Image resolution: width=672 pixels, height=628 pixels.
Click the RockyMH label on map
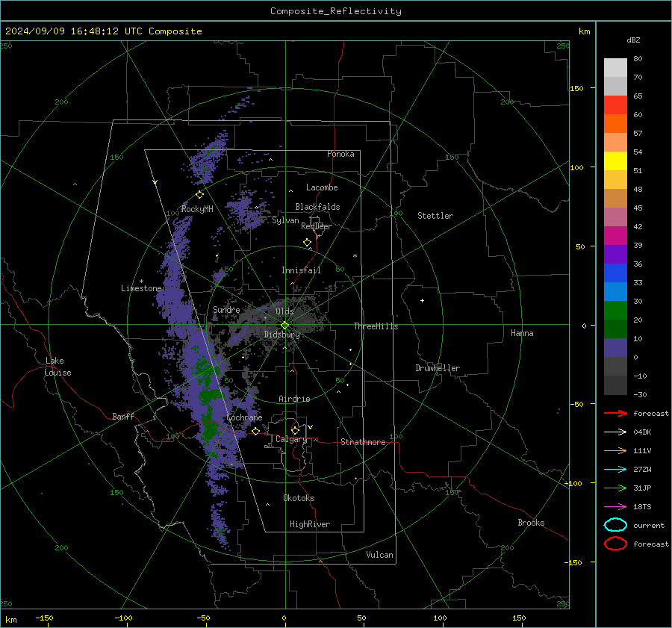(x=197, y=209)
